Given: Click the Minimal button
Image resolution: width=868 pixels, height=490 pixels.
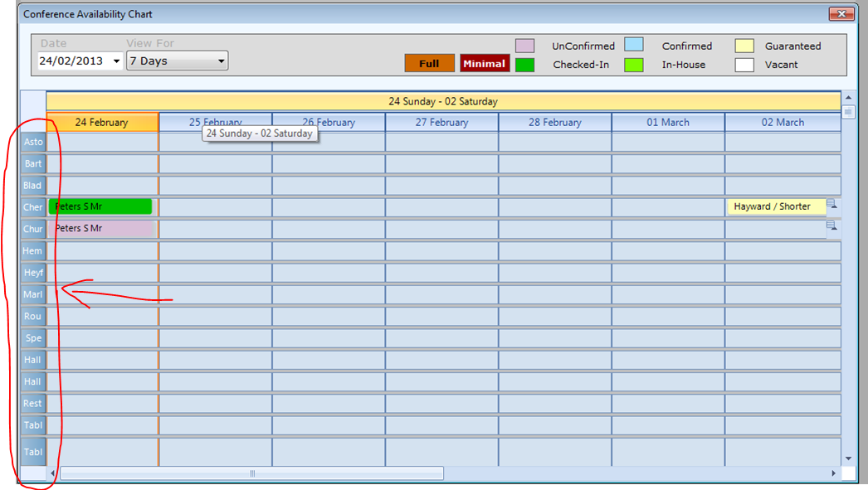Looking at the screenshot, I should point(485,63).
